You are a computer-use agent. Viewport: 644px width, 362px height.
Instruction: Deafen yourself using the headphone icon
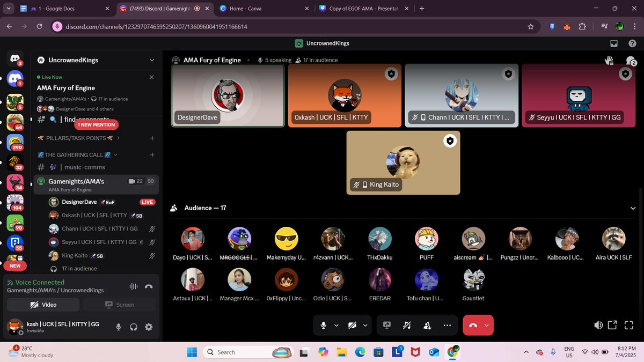133,327
